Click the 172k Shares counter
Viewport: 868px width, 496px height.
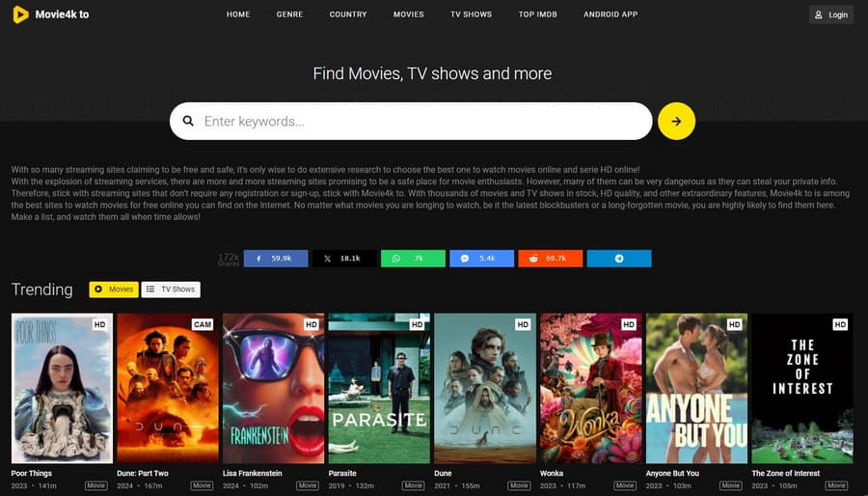coord(229,260)
